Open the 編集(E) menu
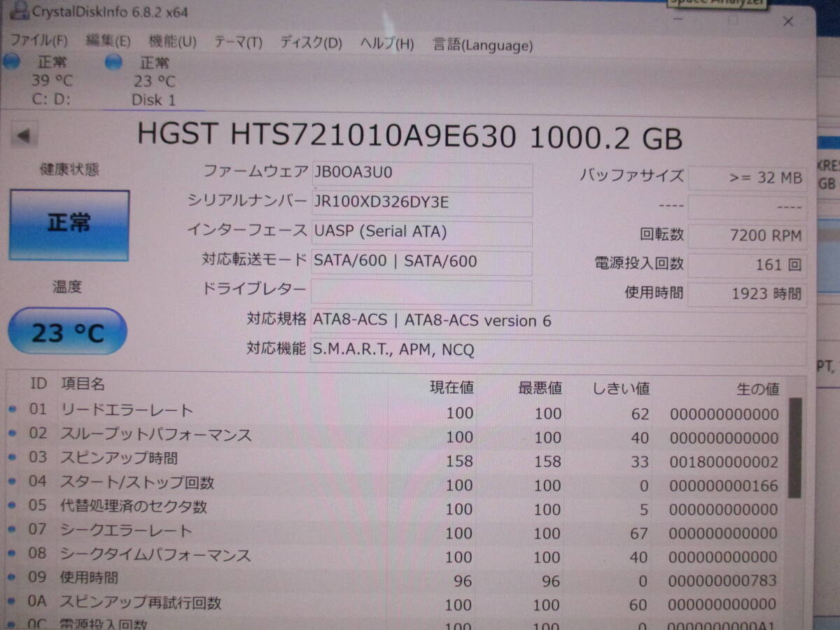840x630 pixels. pos(108,42)
